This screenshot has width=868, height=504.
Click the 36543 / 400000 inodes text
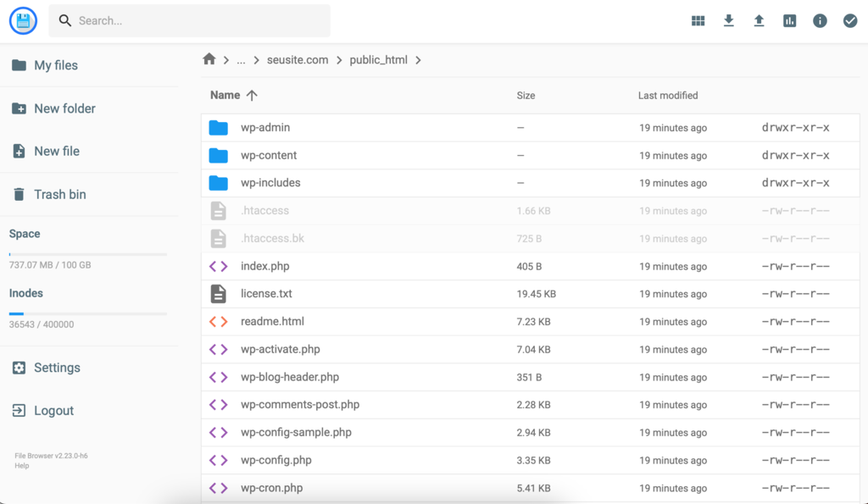(41, 324)
